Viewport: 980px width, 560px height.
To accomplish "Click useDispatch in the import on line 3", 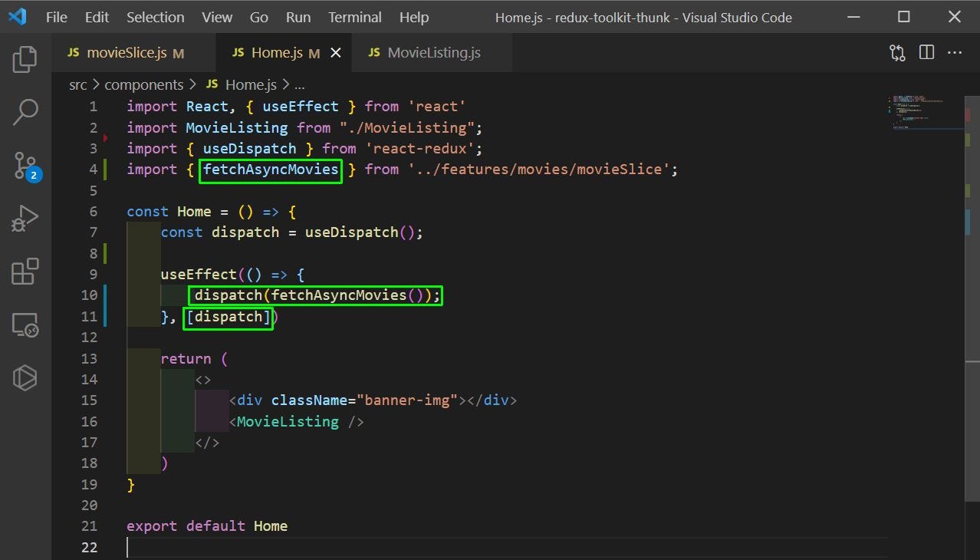I will click(x=249, y=148).
